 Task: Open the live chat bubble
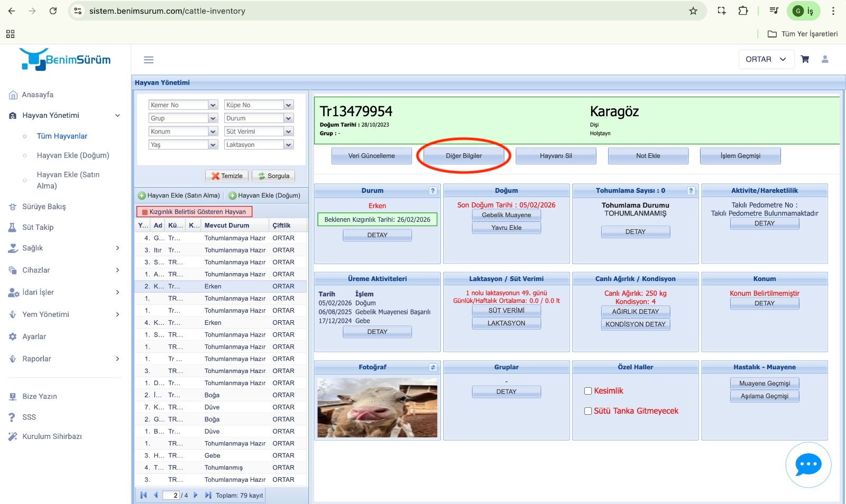pos(808,465)
